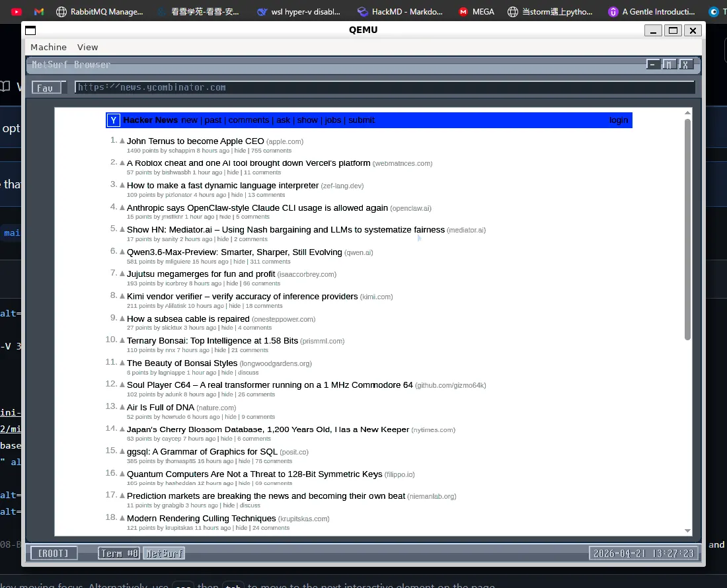Click the page scrollbar up arrow
The image size is (727, 588).
[687, 112]
